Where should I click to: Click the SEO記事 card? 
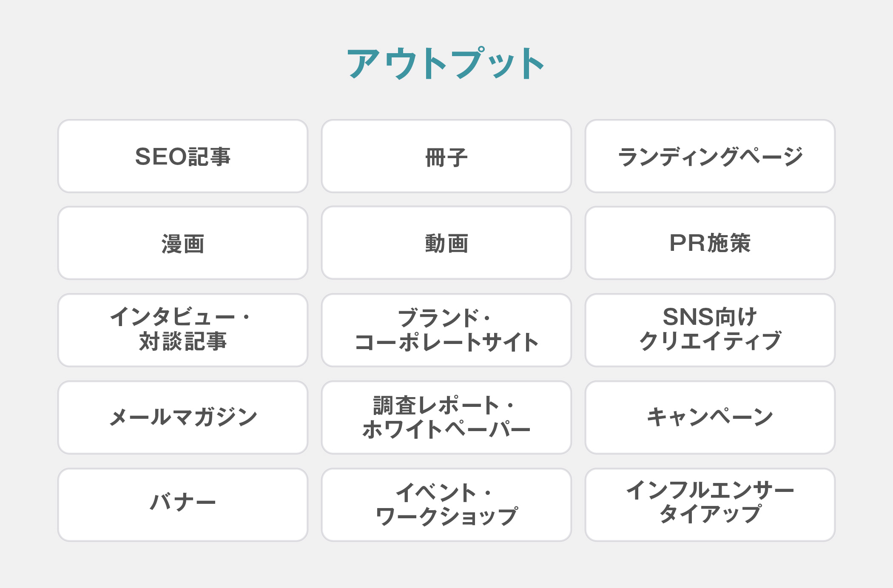183,156
